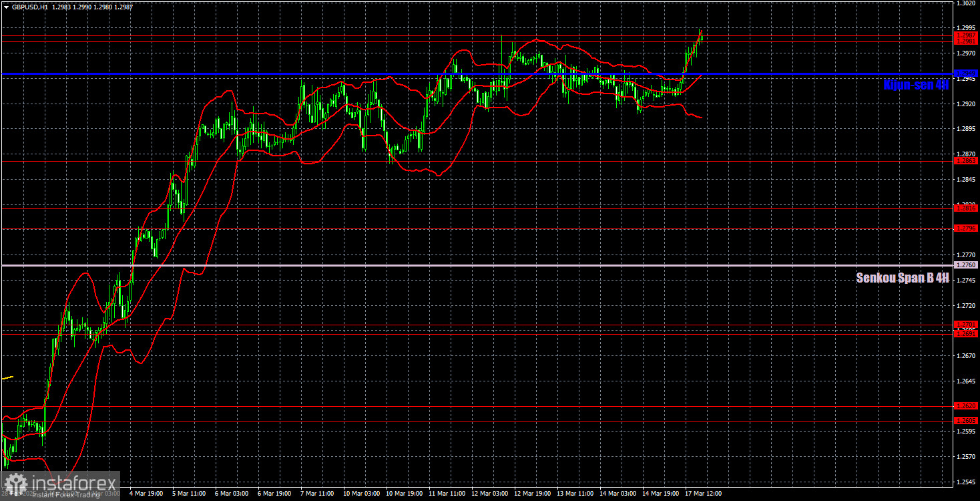Click the 1.2760 Senkou Span price tag
This screenshot has height=501, width=980.
966,265
